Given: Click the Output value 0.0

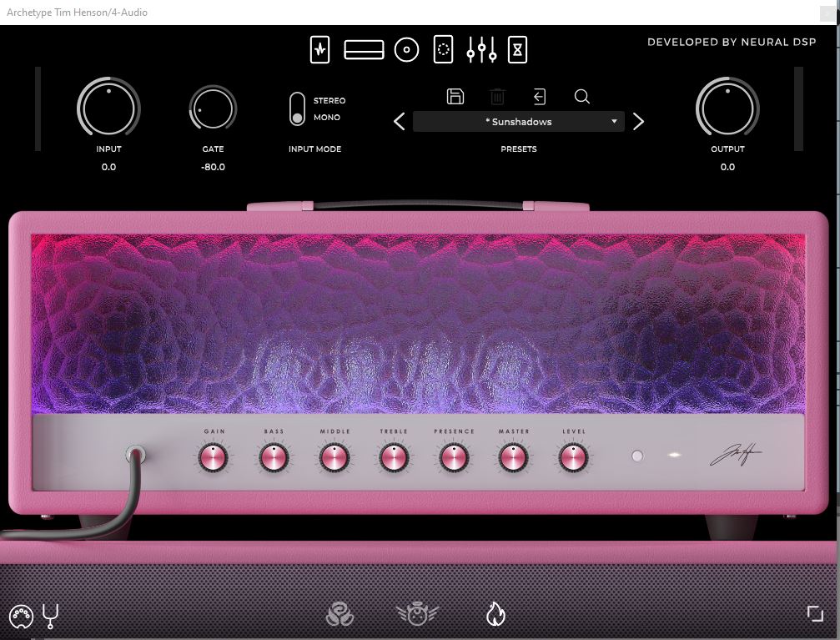Looking at the screenshot, I should pyautogui.click(x=727, y=167).
